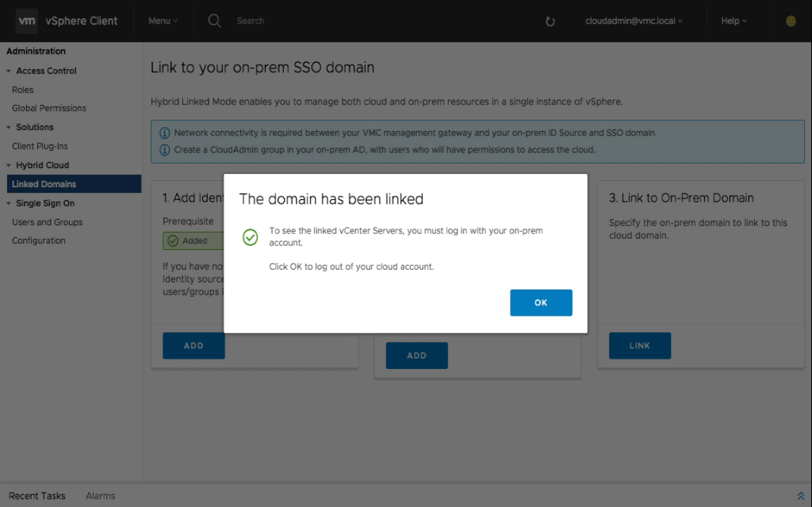Open Configuration under Single Sign On

tap(39, 240)
